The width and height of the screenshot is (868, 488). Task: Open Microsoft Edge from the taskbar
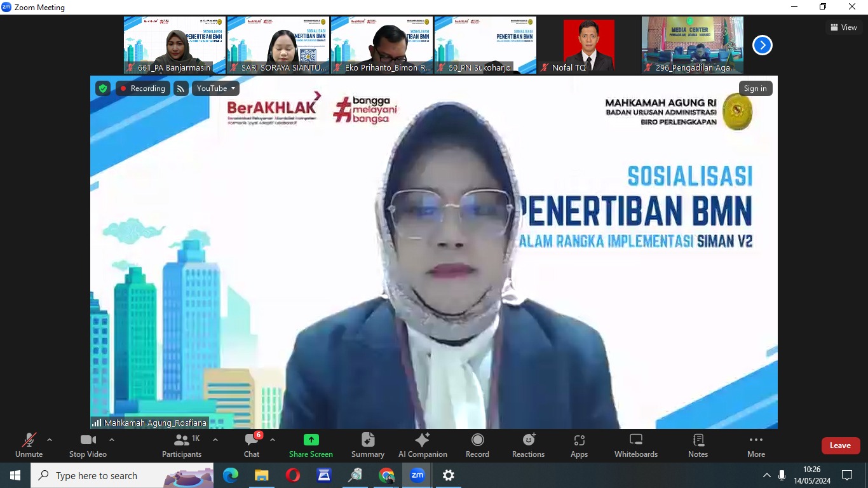point(231,475)
